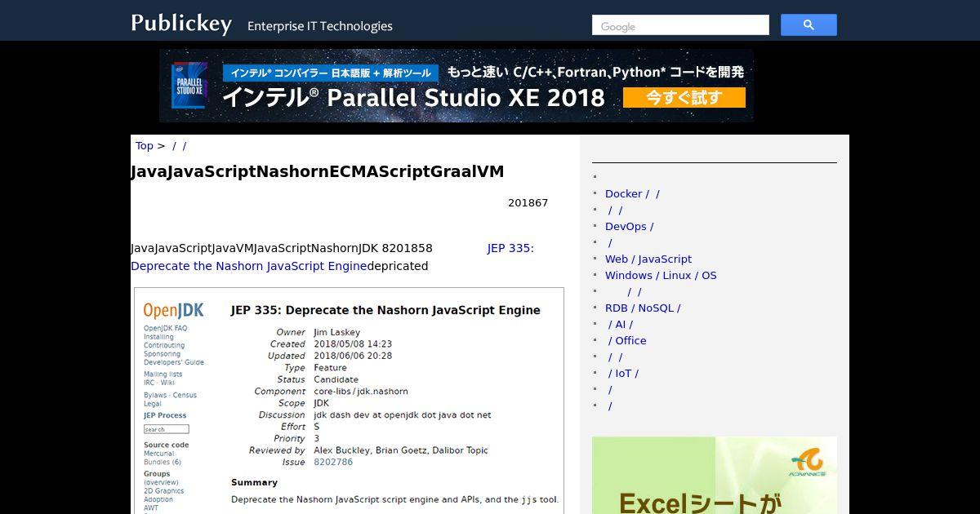Click issue number 8202786 in screenshot

[333, 462]
